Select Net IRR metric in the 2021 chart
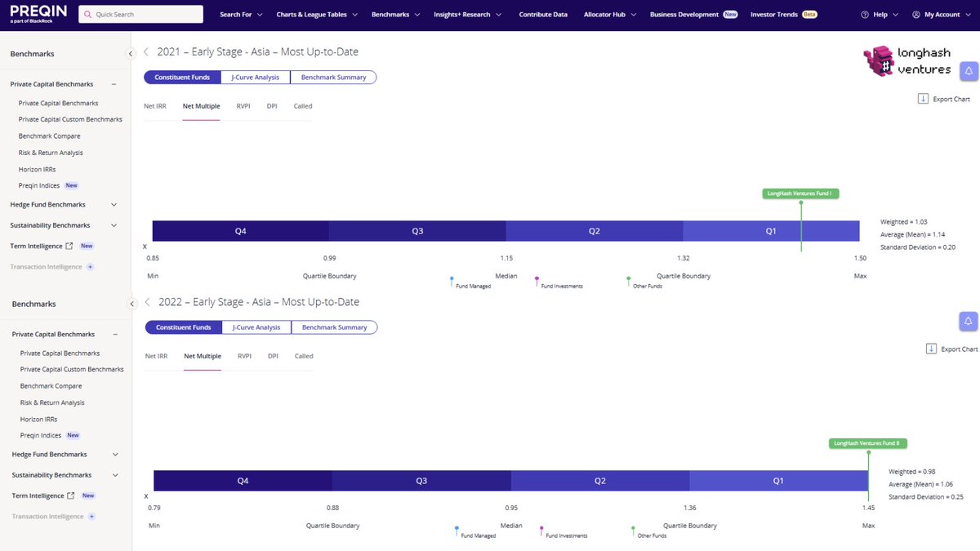Viewport: 980px width, 551px height. pos(155,106)
